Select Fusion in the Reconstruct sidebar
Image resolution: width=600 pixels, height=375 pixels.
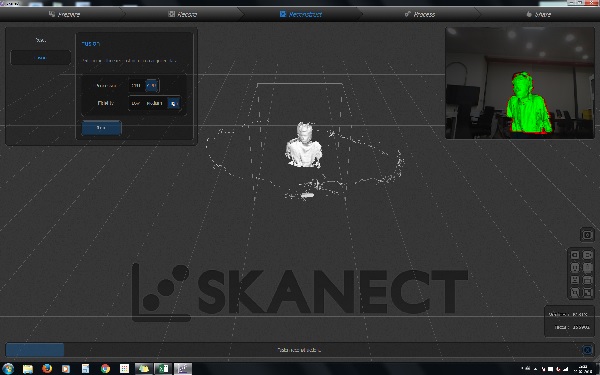(x=41, y=58)
